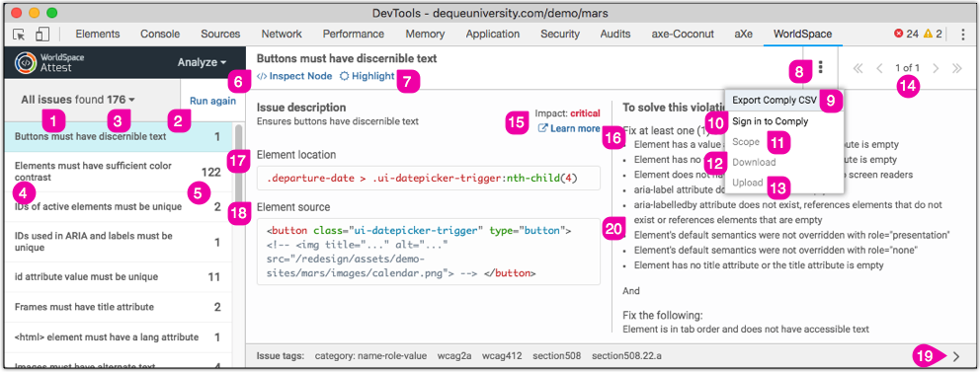Open the Network tab

coord(282,35)
